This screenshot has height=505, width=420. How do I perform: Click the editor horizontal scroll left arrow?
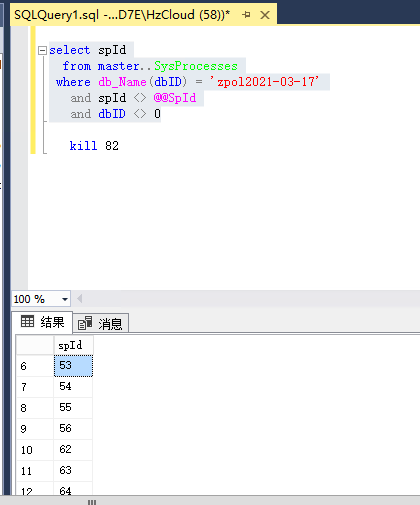pyautogui.click(x=79, y=299)
